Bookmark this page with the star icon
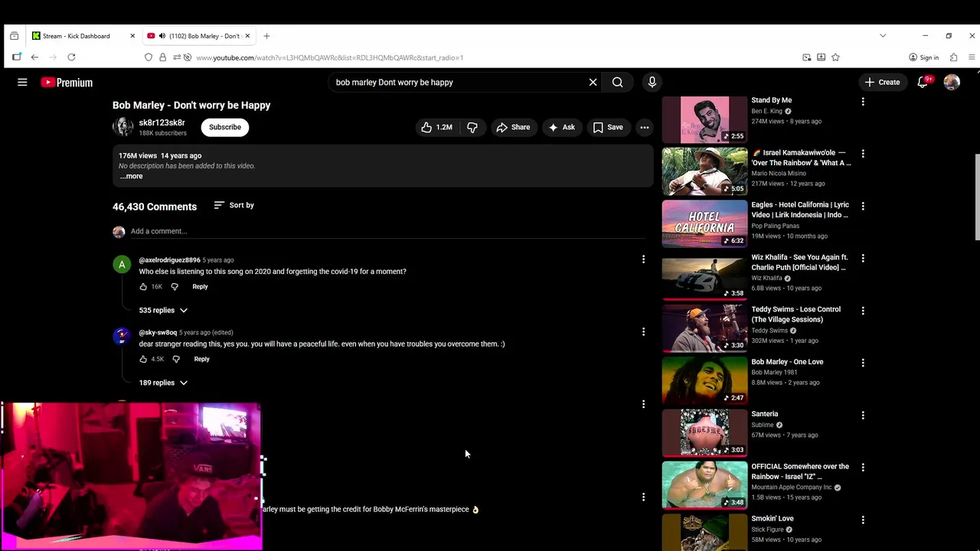The width and height of the screenshot is (980, 551). click(x=835, y=57)
